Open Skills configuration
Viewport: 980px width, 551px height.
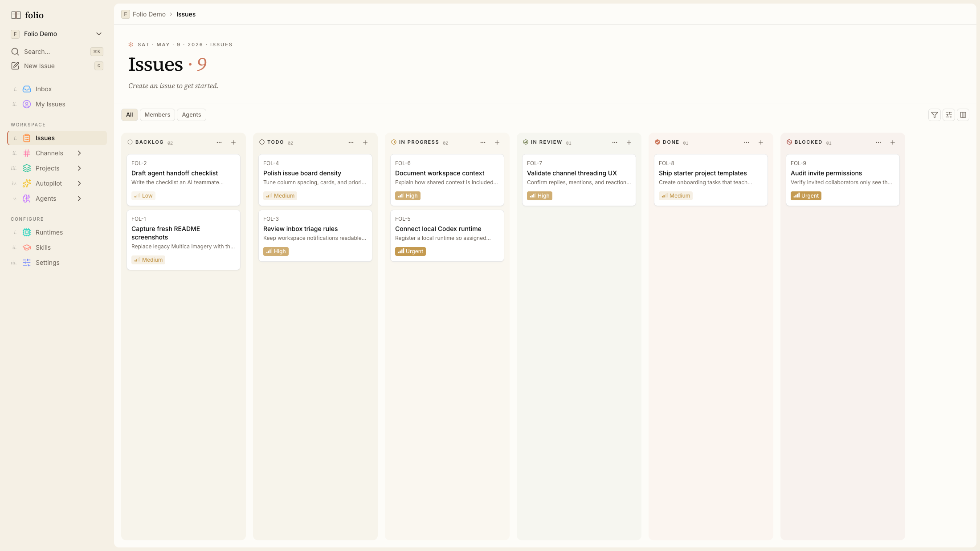click(x=57, y=247)
